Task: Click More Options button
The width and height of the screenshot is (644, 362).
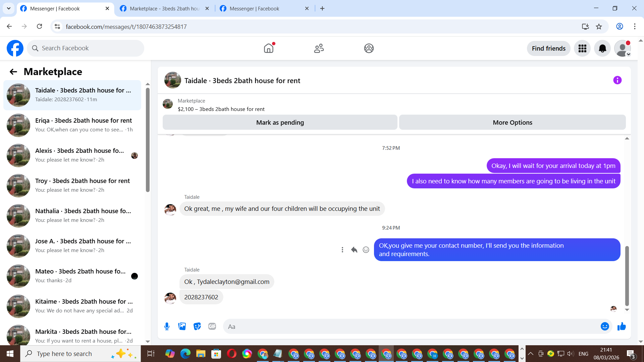Action: [512, 122]
